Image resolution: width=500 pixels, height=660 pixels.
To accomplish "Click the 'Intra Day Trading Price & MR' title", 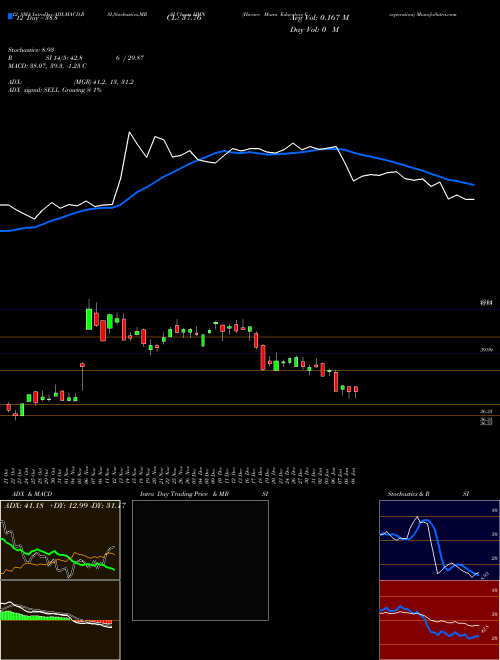I will tap(184, 494).
